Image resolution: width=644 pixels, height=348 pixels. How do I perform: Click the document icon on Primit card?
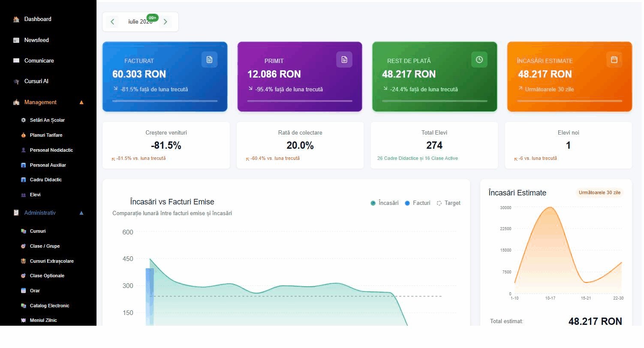pos(344,60)
